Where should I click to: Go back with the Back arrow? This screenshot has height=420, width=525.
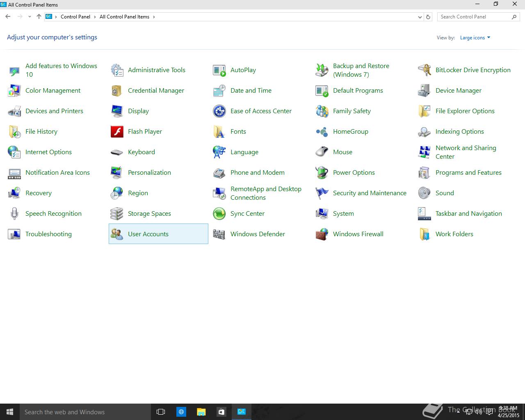click(x=8, y=17)
